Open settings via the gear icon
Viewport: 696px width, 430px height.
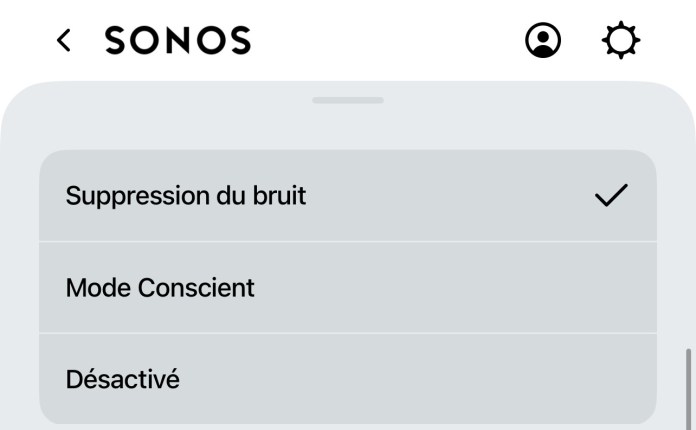[x=621, y=40]
